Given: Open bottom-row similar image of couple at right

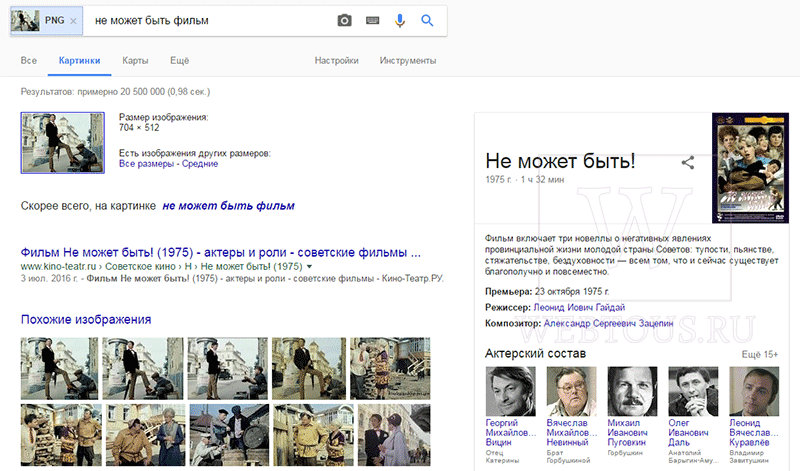Looking at the screenshot, I should [x=394, y=435].
